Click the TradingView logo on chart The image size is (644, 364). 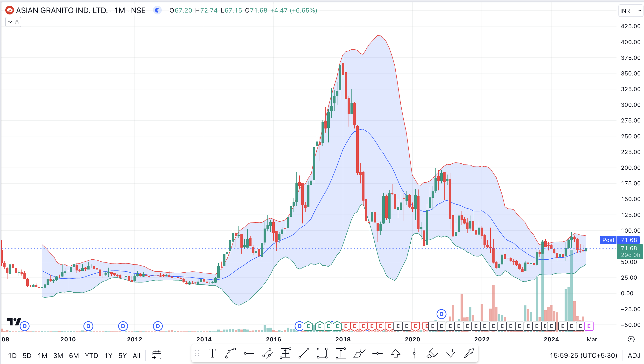tap(14, 322)
